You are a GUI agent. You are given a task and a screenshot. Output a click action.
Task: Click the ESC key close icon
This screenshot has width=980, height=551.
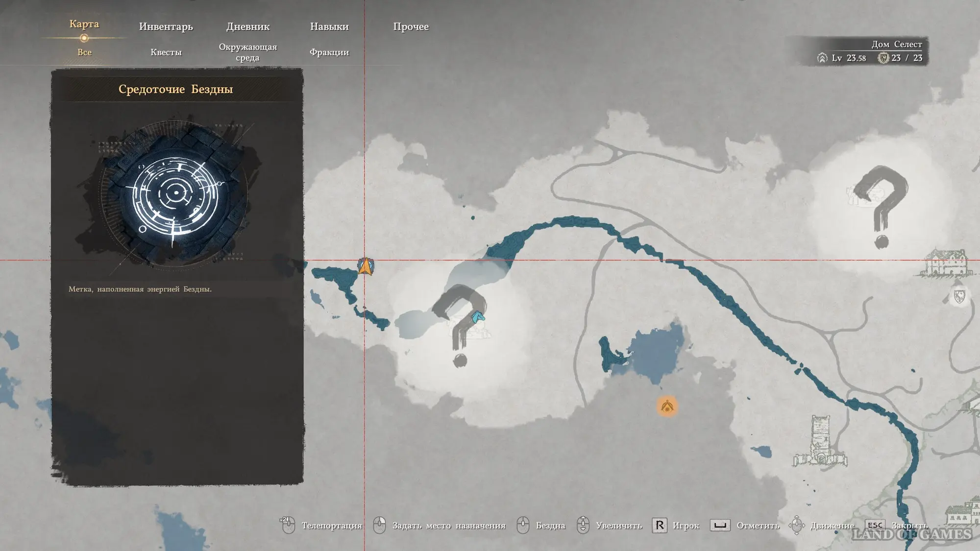point(875,525)
